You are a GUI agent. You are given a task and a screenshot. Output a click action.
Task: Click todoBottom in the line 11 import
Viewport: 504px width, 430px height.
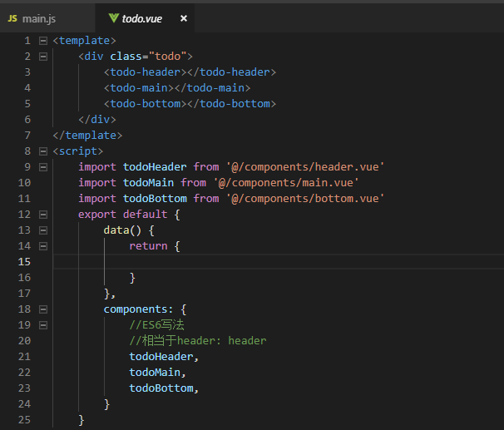(155, 199)
